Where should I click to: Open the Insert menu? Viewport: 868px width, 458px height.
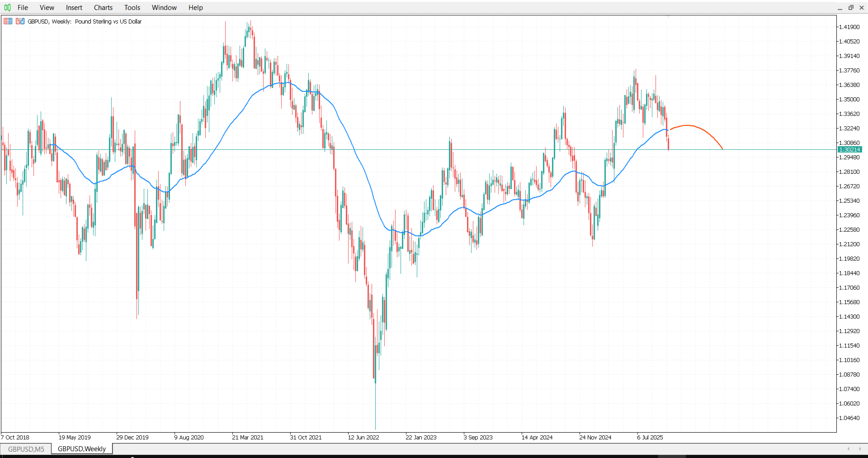coord(74,8)
